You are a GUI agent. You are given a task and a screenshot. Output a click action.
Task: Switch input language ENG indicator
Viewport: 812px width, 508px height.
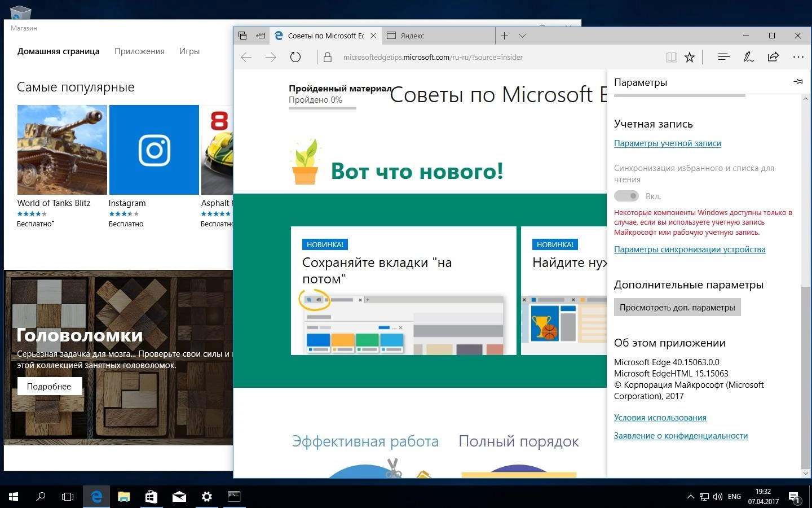734,497
